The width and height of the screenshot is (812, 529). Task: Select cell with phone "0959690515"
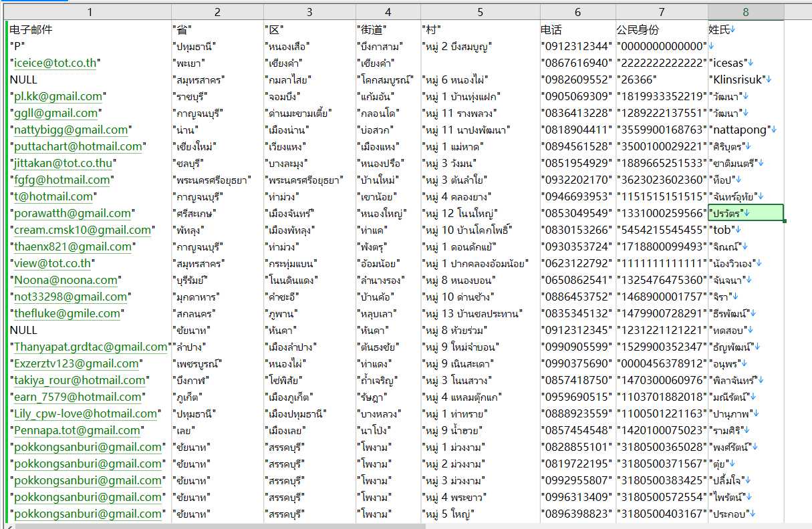click(x=577, y=397)
